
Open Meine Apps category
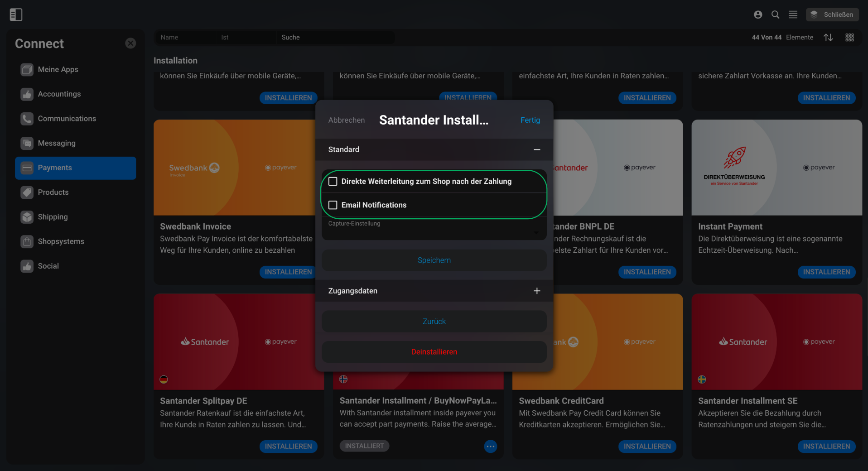75,70
